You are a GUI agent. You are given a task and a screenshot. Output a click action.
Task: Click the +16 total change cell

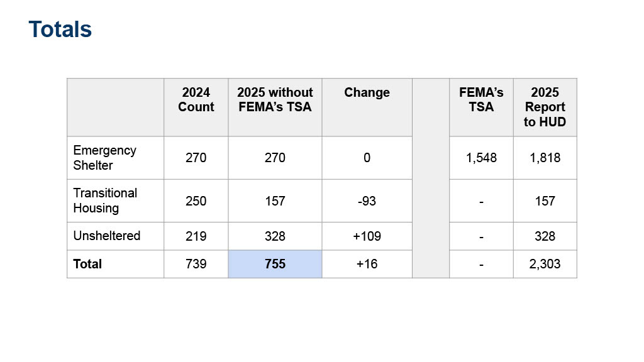367,264
